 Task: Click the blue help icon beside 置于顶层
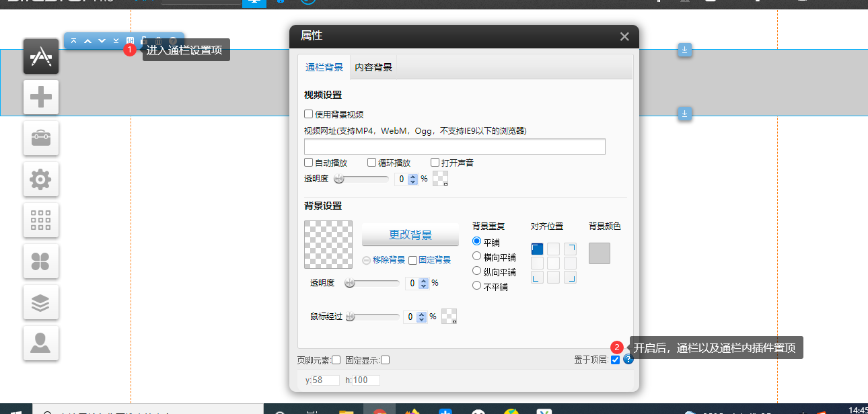coord(628,360)
